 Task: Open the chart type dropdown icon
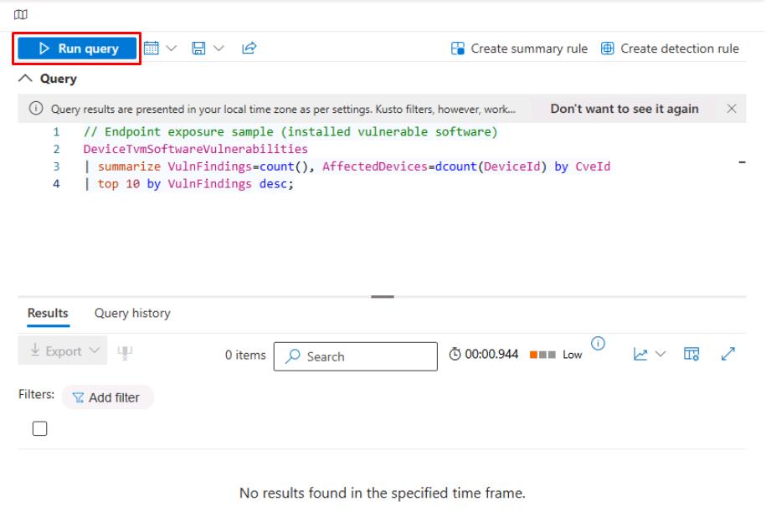(649, 355)
